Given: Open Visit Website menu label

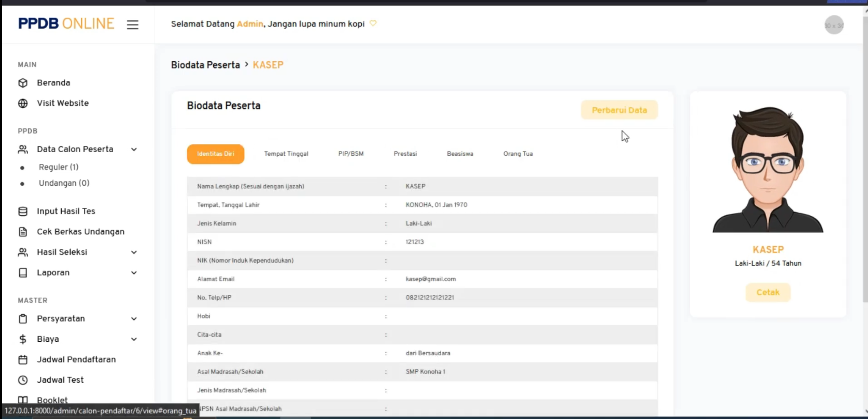Looking at the screenshot, I should tap(63, 103).
